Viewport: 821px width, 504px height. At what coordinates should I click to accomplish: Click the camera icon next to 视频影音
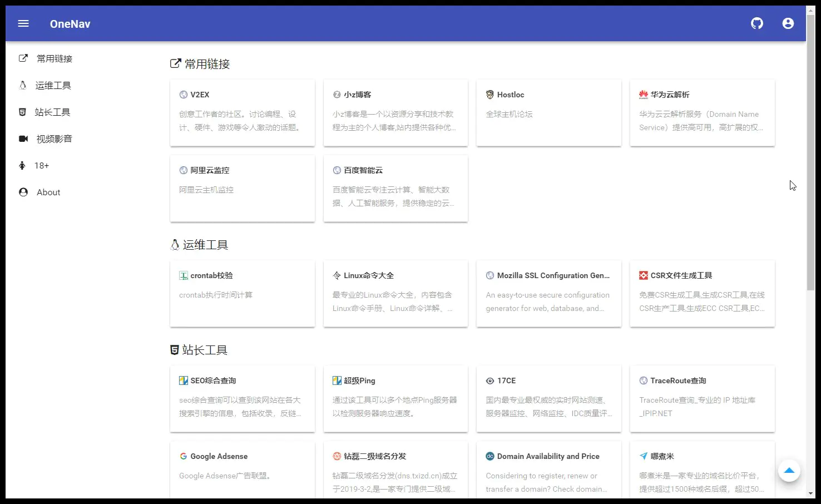tap(23, 139)
